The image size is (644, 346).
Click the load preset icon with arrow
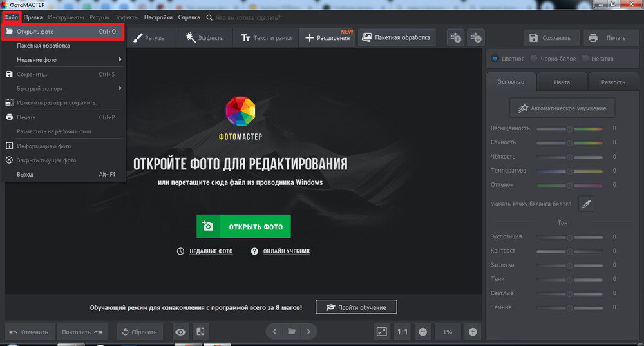click(x=476, y=38)
